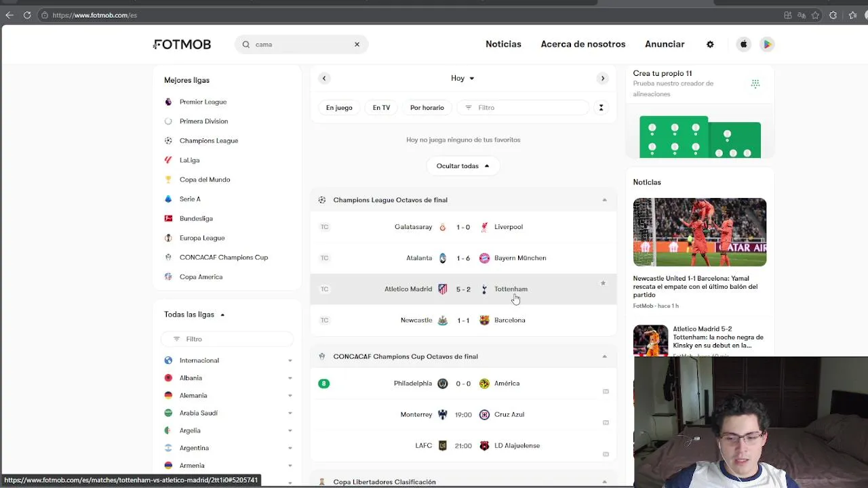Image resolution: width=868 pixels, height=488 pixels.
Task: Collapse Copa Libertadores Clasificación section
Action: (604, 482)
